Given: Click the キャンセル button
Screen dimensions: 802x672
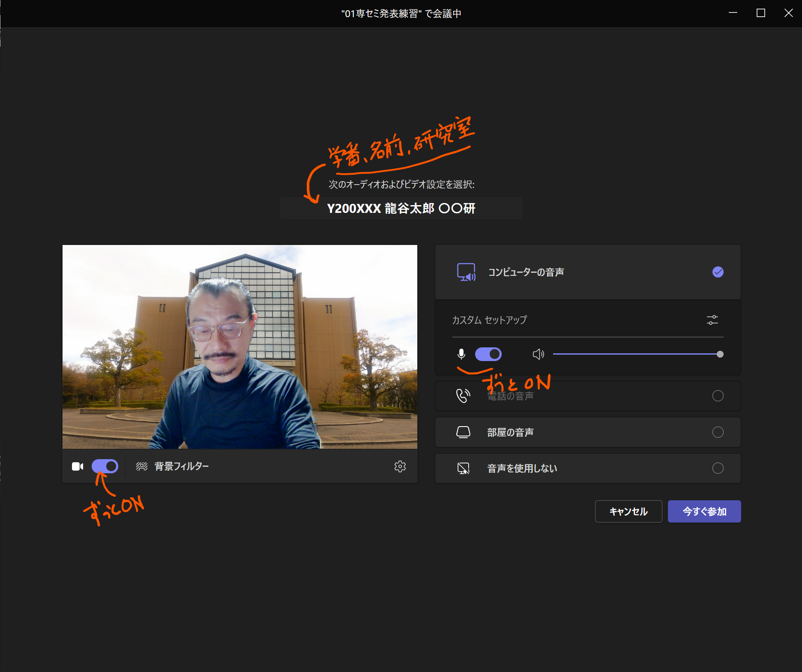Looking at the screenshot, I should point(628,511).
